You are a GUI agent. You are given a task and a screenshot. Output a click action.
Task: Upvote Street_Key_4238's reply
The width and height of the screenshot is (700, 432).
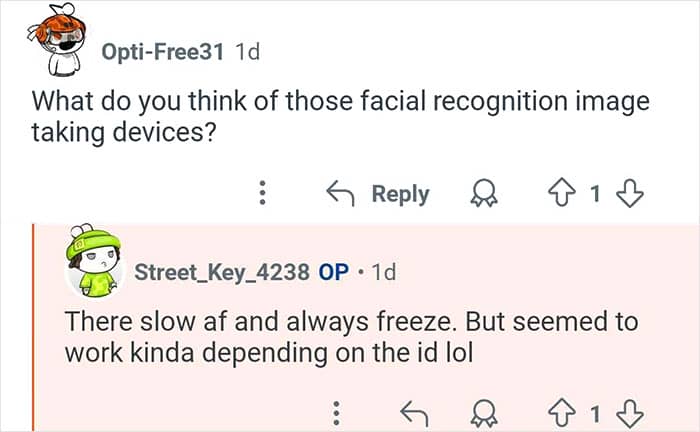(x=561, y=412)
